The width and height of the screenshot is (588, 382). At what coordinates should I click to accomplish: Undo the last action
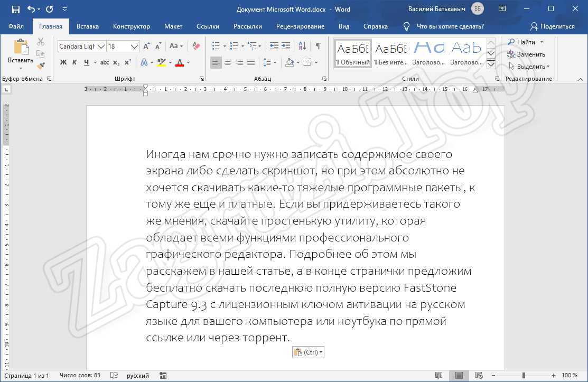click(x=31, y=9)
